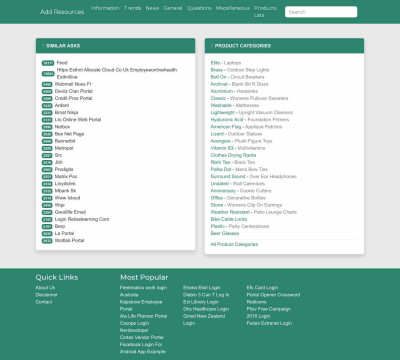Open Portal Opener Crossword link

tap(273, 295)
